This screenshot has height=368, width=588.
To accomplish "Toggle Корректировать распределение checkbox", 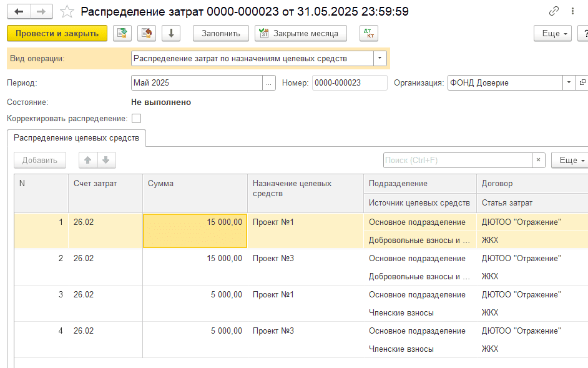I will (x=136, y=118).
